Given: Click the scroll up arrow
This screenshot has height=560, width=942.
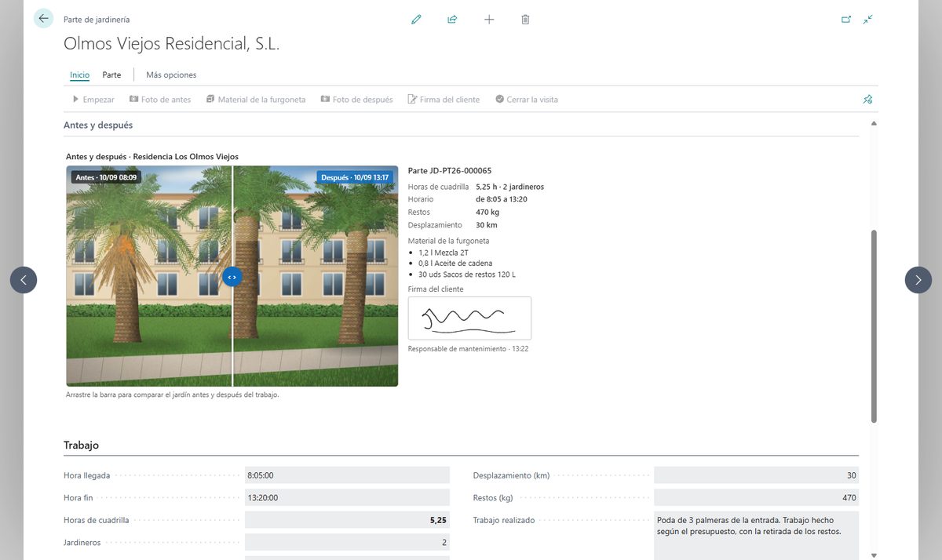Looking at the screenshot, I should pos(874,124).
